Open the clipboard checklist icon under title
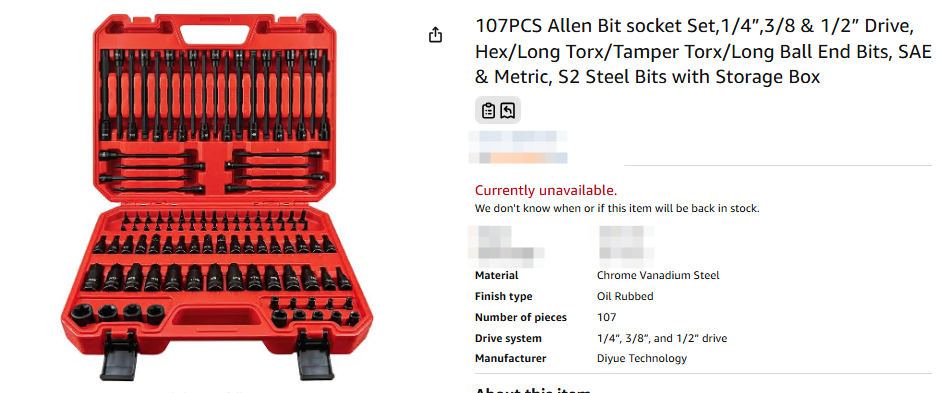The height and width of the screenshot is (393, 944). click(x=488, y=111)
